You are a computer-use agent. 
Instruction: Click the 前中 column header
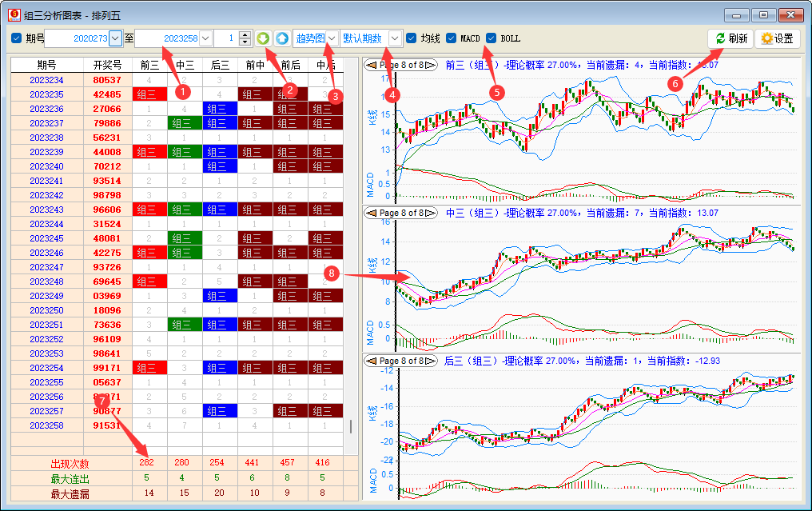[256, 65]
